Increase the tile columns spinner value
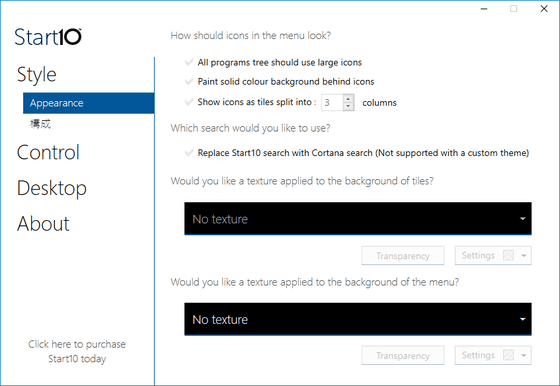The image size is (560, 386). click(348, 99)
